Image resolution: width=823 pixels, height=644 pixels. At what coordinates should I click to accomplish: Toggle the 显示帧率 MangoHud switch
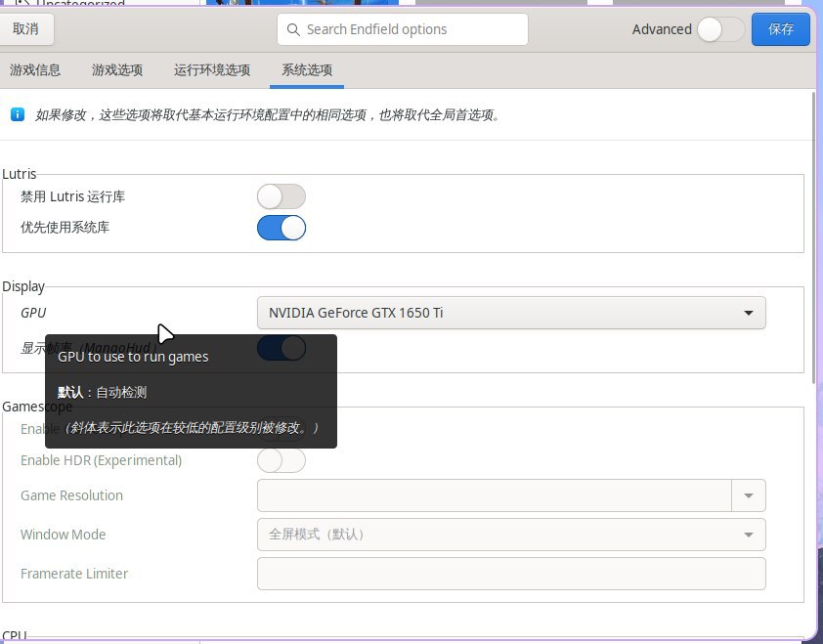click(x=282, y=348)
